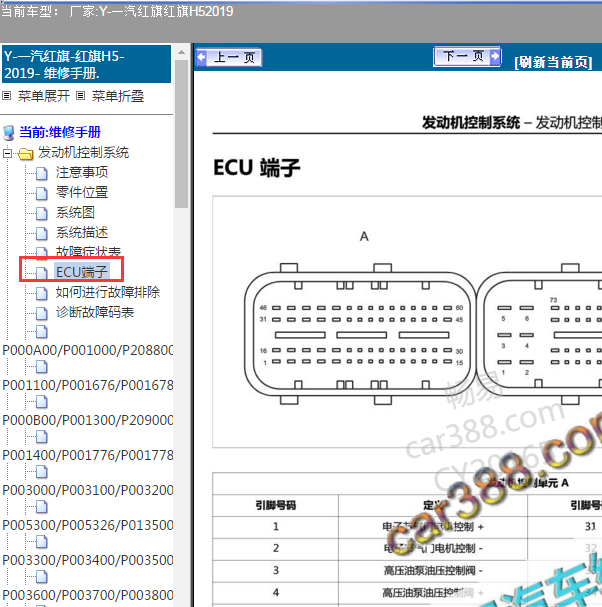
Task: Open the P003300/P003400/P003500 entry
Action: [87, 560]
